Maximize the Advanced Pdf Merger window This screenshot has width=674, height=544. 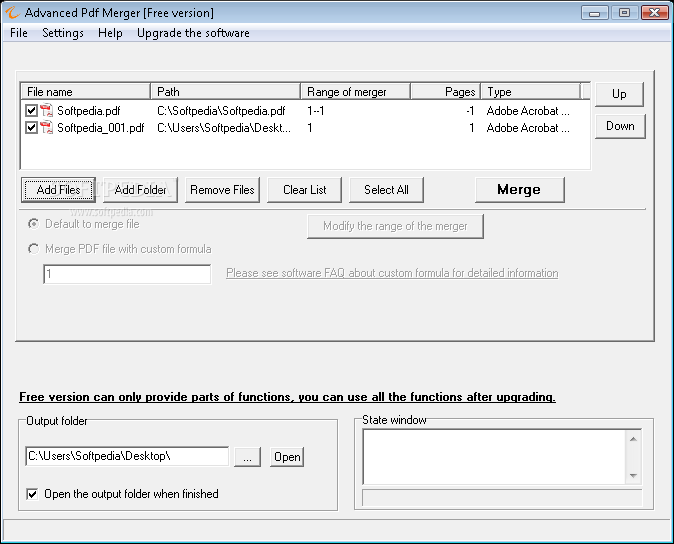625,13
